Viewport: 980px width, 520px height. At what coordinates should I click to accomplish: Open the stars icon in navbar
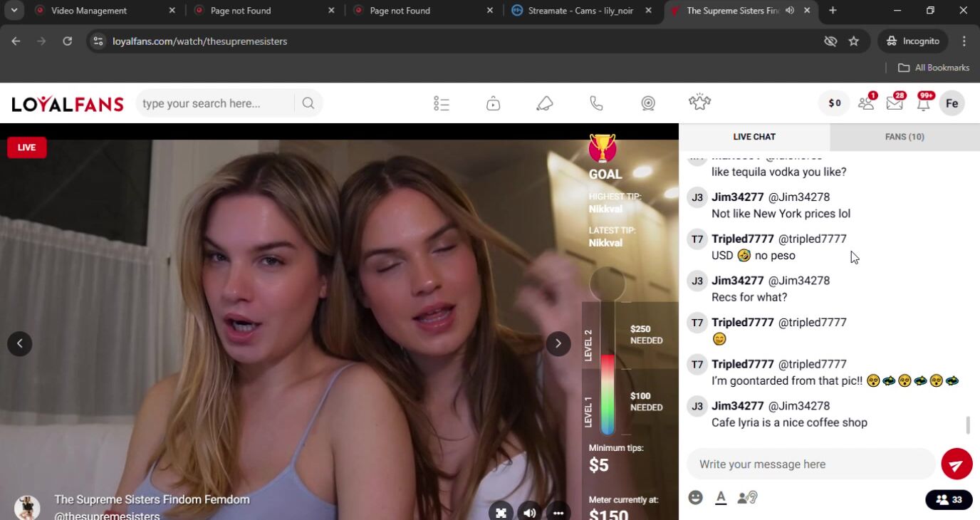(700, 103)
